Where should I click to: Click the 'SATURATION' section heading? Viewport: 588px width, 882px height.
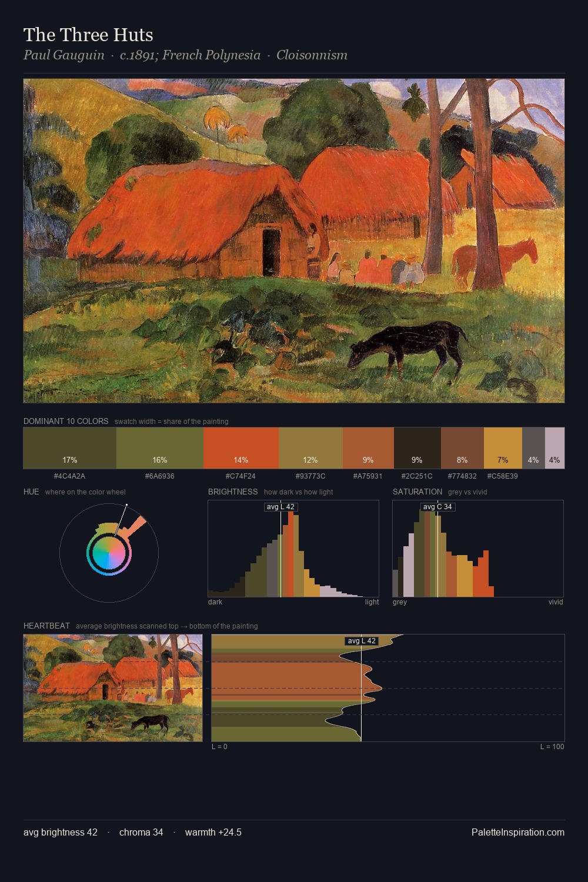pyautogui.click(x=417, y=492)
